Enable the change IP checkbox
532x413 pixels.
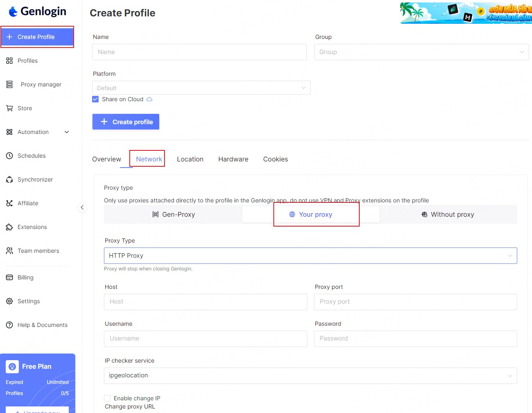[107, 398]
